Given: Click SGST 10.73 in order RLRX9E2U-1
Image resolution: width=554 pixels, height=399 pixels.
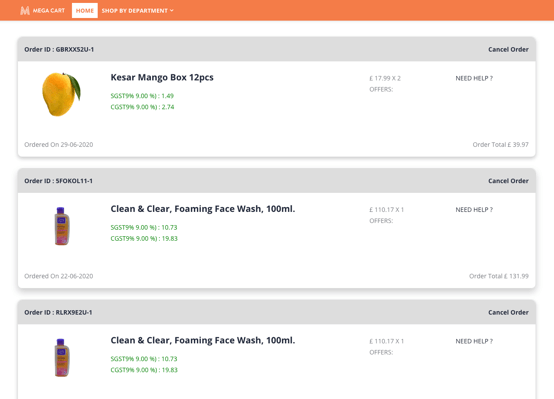Looking at the screenshot, I should click(x=144, y=359).
